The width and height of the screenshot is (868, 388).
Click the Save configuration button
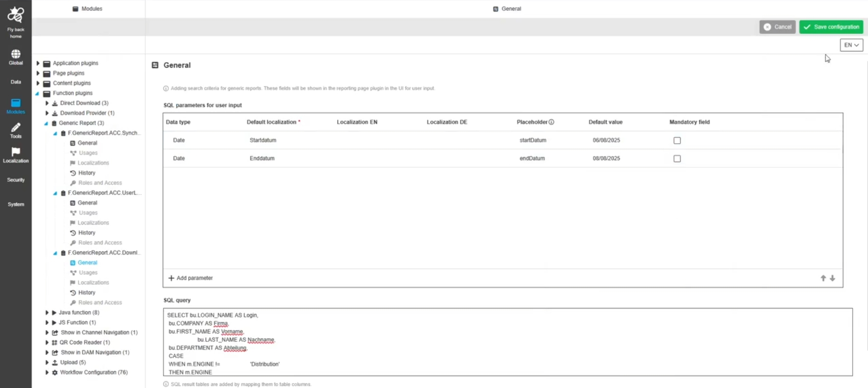[831, 27]
